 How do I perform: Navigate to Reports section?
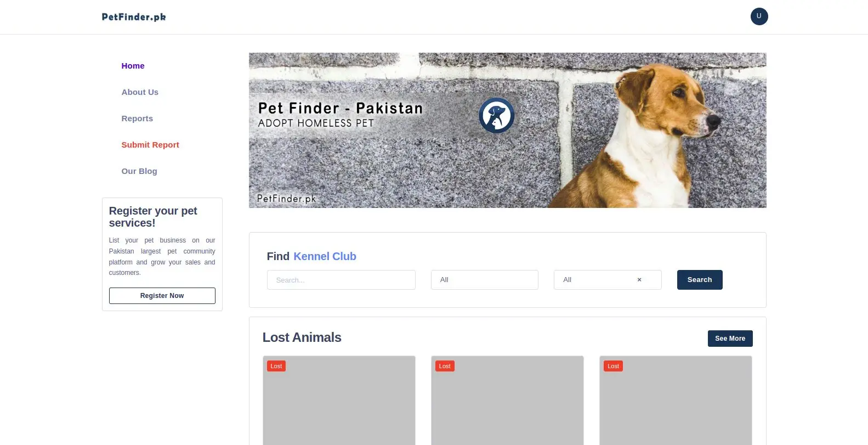coord(137,119)
